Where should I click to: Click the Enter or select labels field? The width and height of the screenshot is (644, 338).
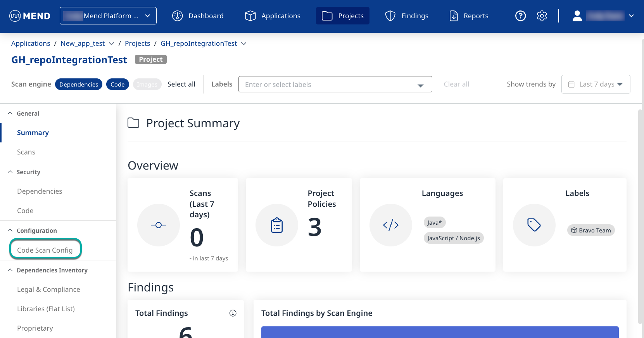[330, 85]
